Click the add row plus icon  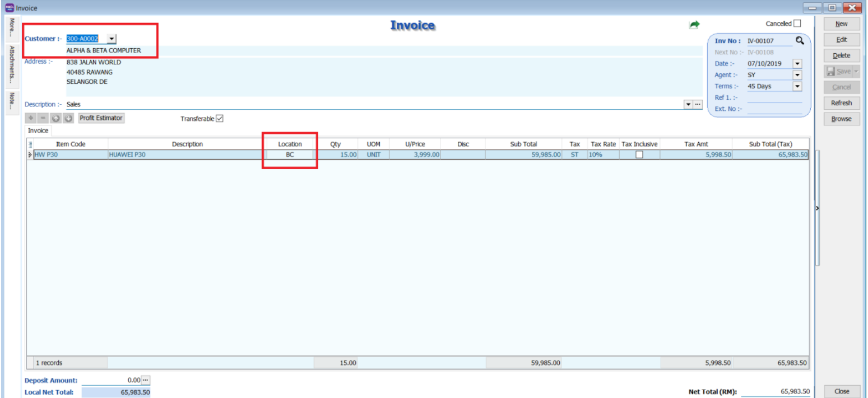(31, 119)
